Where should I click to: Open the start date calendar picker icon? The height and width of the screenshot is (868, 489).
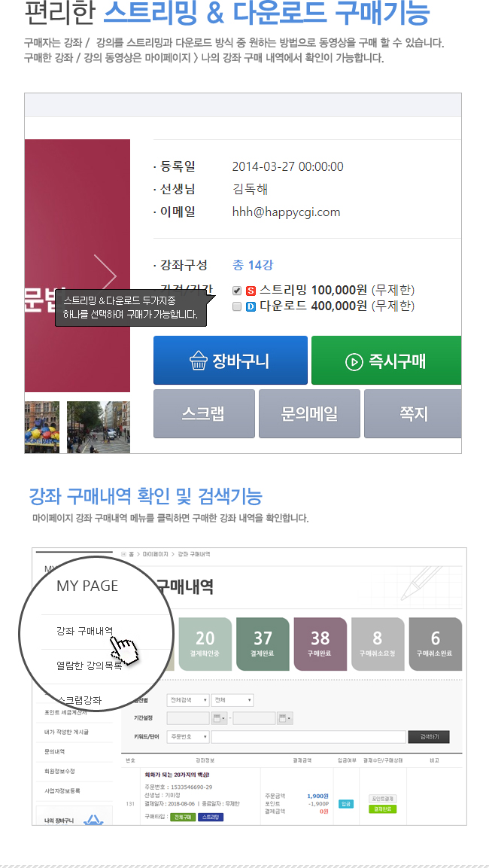[x=220, y=718]
